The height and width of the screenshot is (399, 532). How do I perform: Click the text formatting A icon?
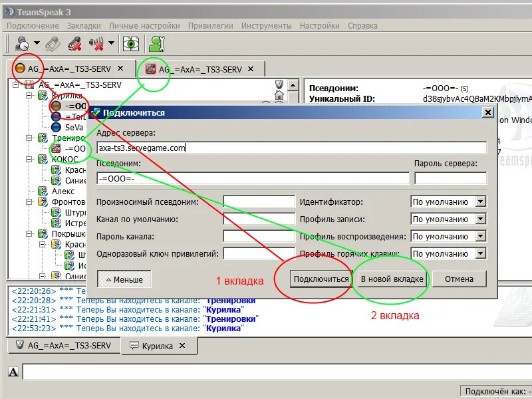tap(13, 372)
